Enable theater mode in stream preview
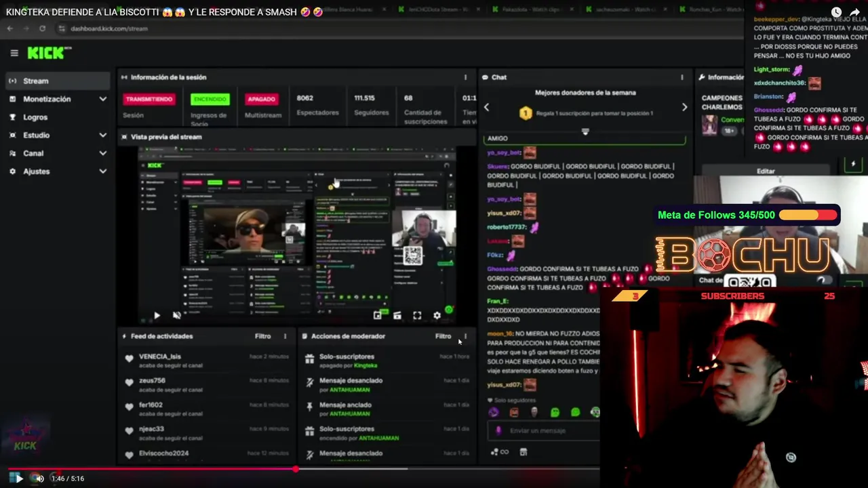 coord(397,315)
